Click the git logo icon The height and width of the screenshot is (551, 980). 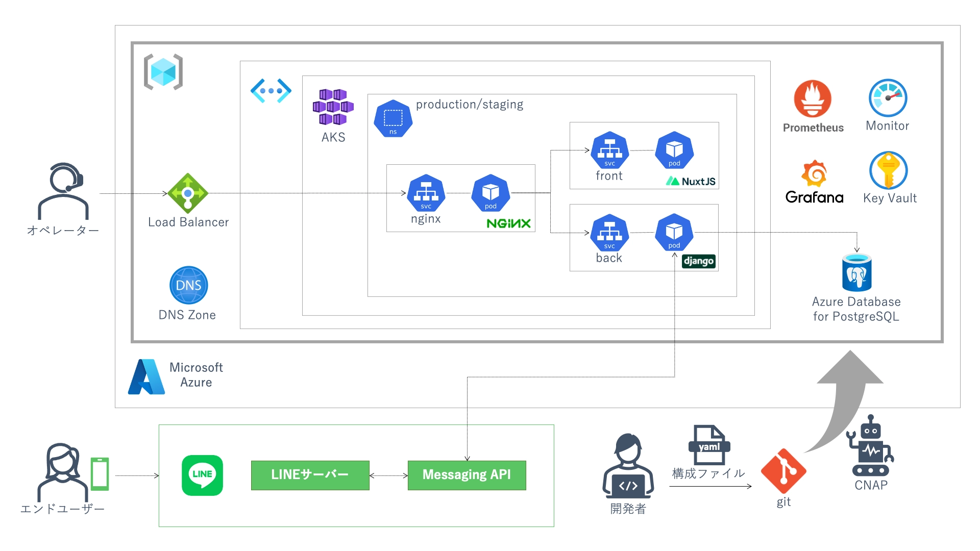click(x=783, y=471)
